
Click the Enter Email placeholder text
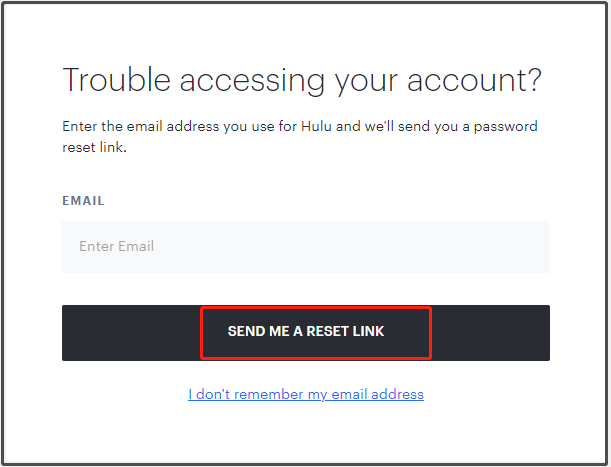(117, 246)
